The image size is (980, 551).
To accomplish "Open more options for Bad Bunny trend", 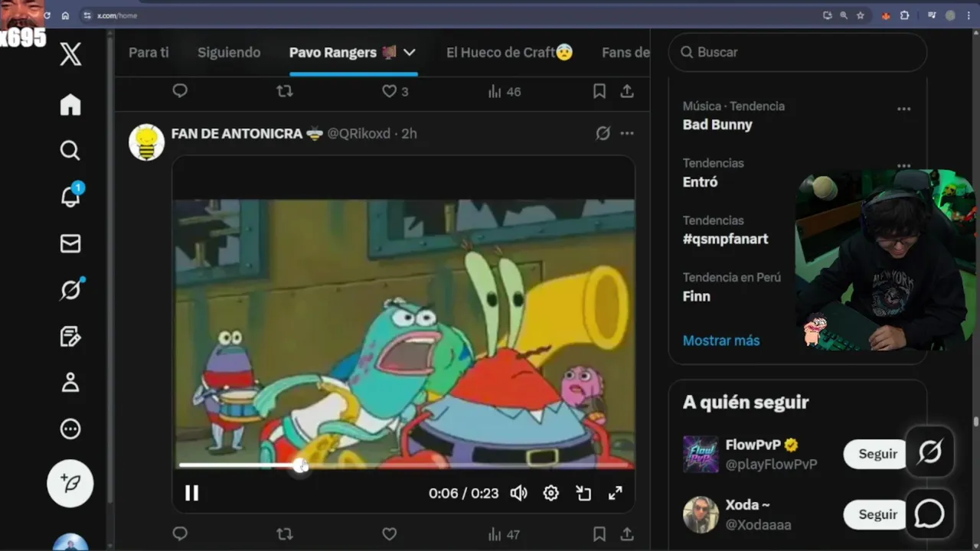I will click(x=904, y=109).
